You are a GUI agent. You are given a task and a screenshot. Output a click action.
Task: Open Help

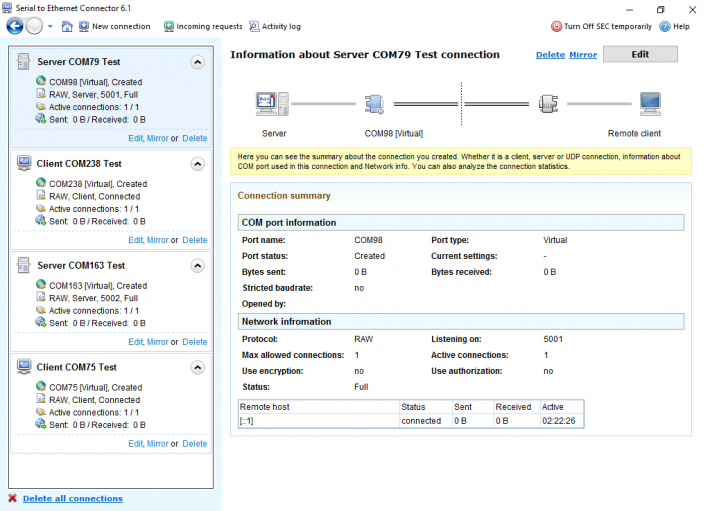point(675,26)
